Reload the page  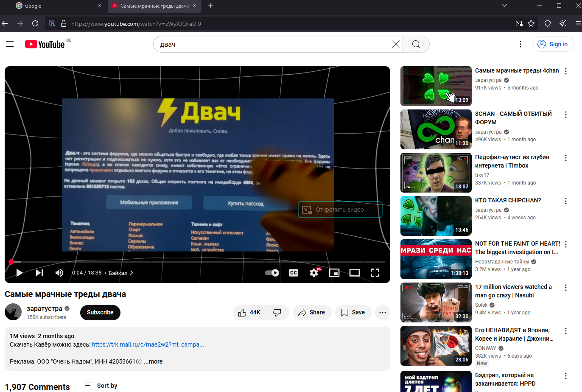35,23
